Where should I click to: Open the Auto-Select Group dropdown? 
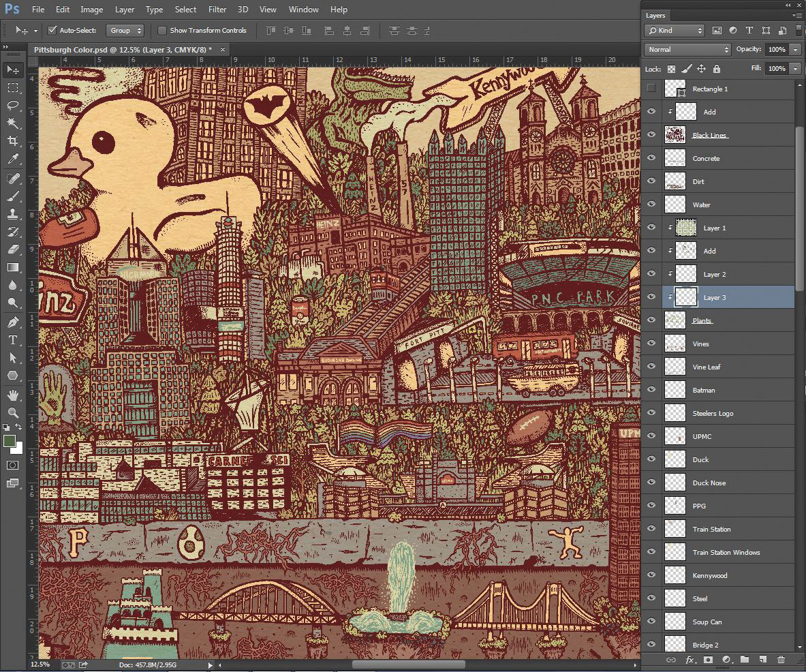tap(125, 31)
